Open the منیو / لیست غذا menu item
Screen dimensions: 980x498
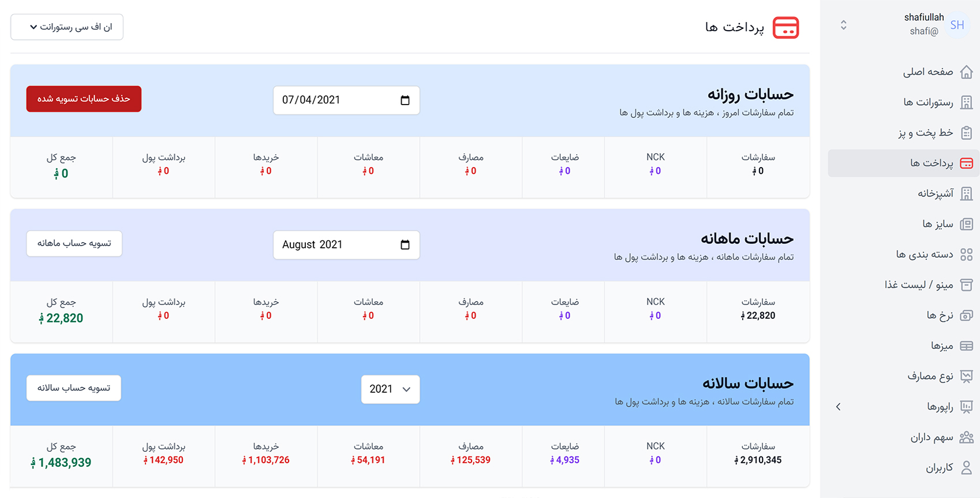(919, 285)
